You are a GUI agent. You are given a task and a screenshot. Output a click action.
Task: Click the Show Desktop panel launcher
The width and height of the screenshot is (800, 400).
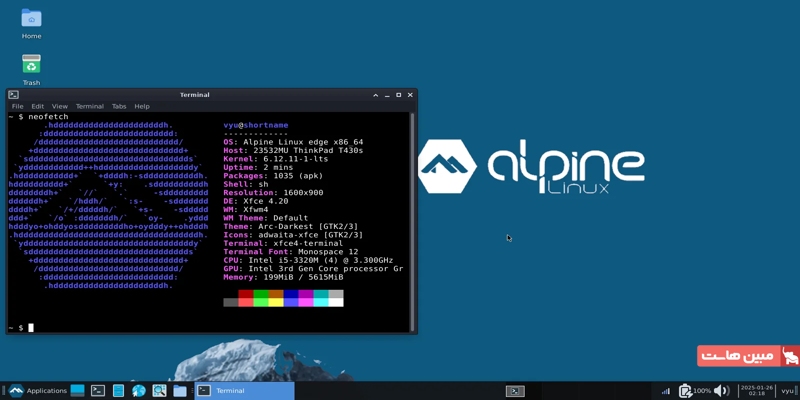coord(78,391)
